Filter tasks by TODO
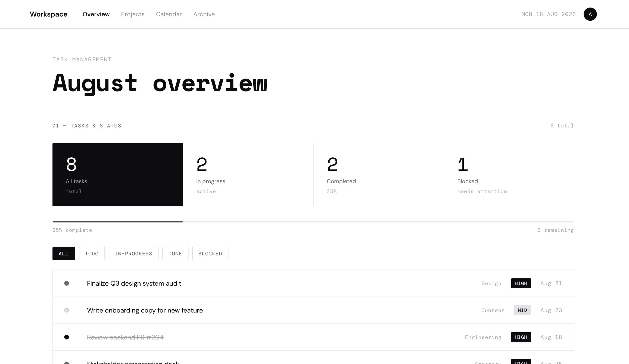 coord(92,253)
